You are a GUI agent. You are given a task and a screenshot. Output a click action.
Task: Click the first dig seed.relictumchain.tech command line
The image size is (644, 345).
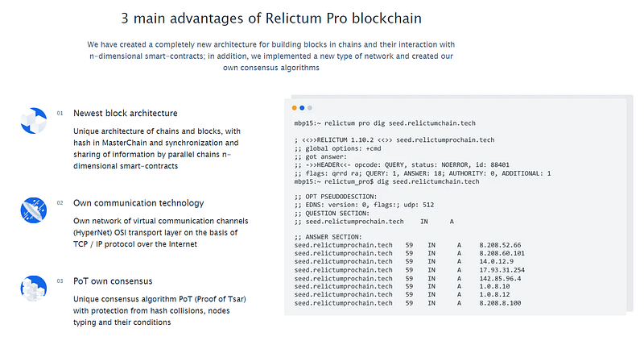click(385, 123)
